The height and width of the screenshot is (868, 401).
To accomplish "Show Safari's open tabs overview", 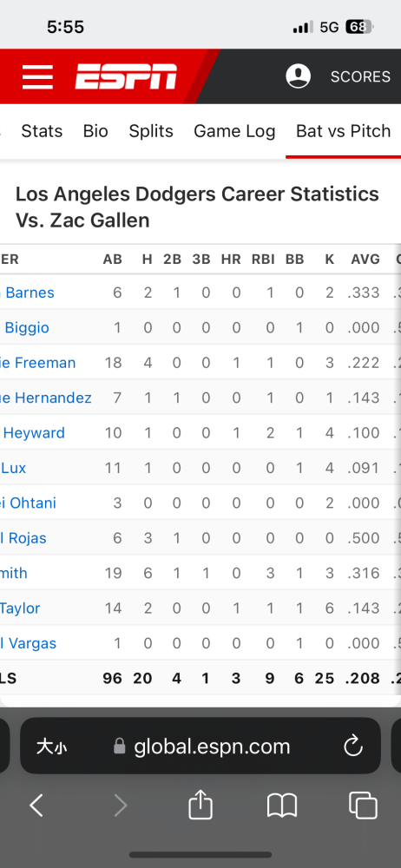I will (364, 805).
